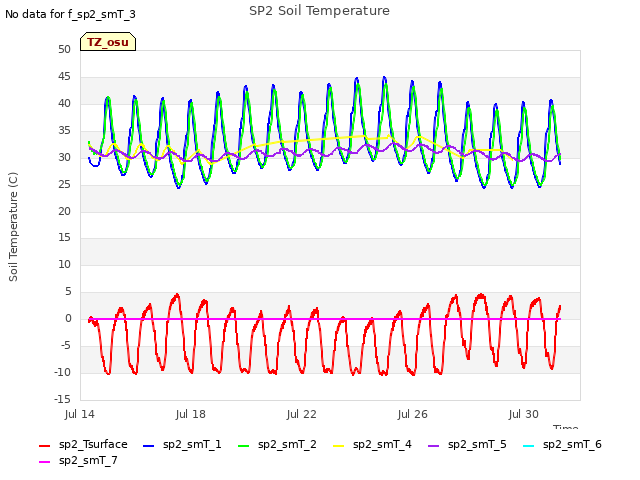Screen dimensions: 640x480
Task: Click the Jul 18 x-axis tick label
Action: coord(191,415)
